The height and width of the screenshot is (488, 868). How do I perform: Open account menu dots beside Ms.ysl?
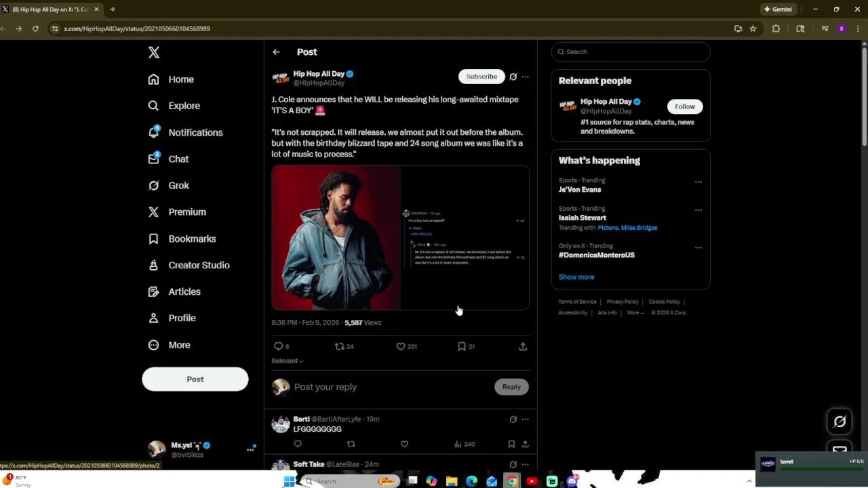click(x=250, y=449)
